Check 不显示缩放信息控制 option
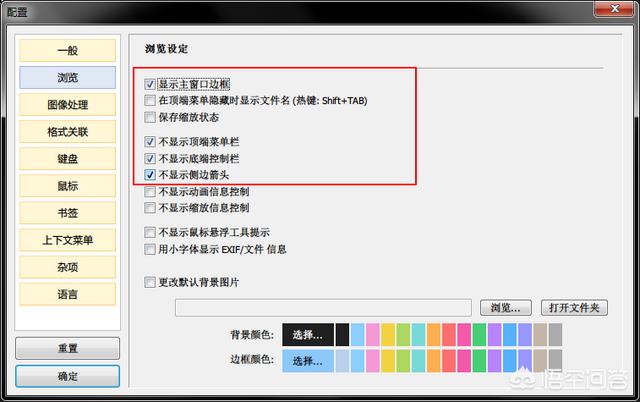 pos(150,208)
